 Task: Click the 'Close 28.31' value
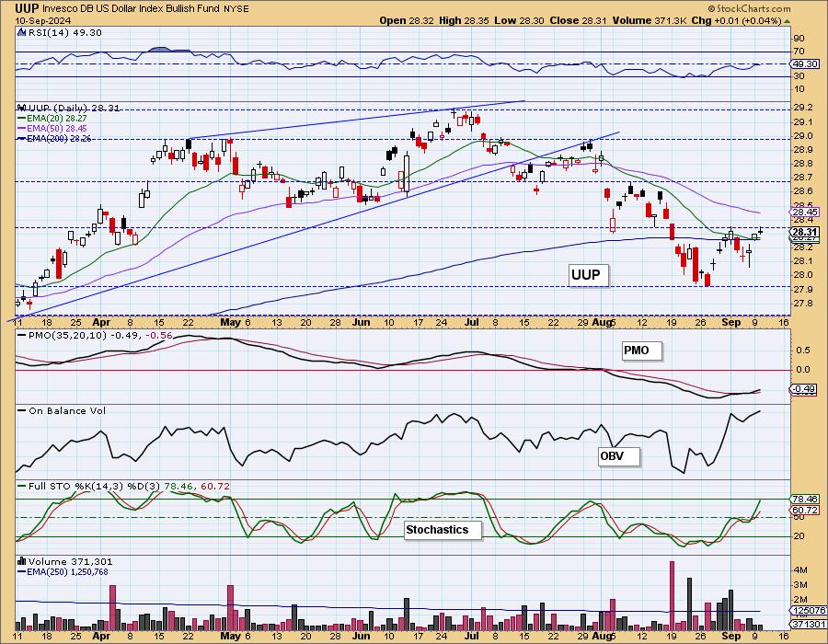pyautogui.click(x=579, y=20)
